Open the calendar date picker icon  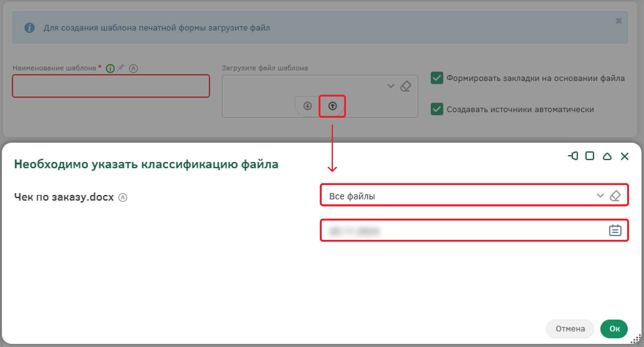click(x=615, y=231)
